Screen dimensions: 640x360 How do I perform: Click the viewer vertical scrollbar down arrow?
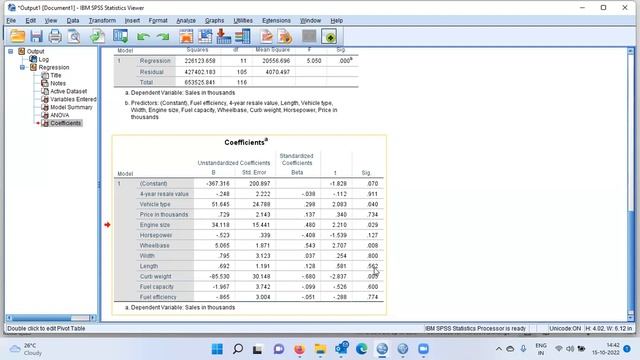[631, 318]
